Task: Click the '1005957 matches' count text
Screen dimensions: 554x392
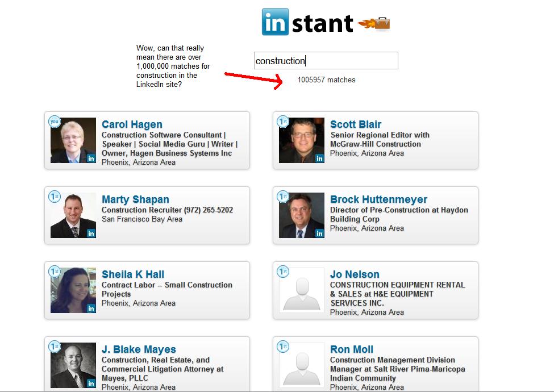Action: (x=327, y=80)
